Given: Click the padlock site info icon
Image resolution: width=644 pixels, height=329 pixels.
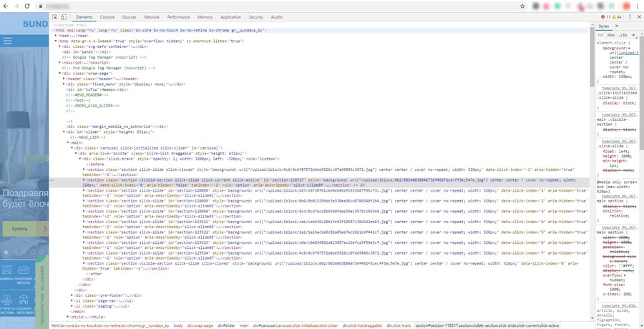Looking at the screenshot, I should 40,6.
